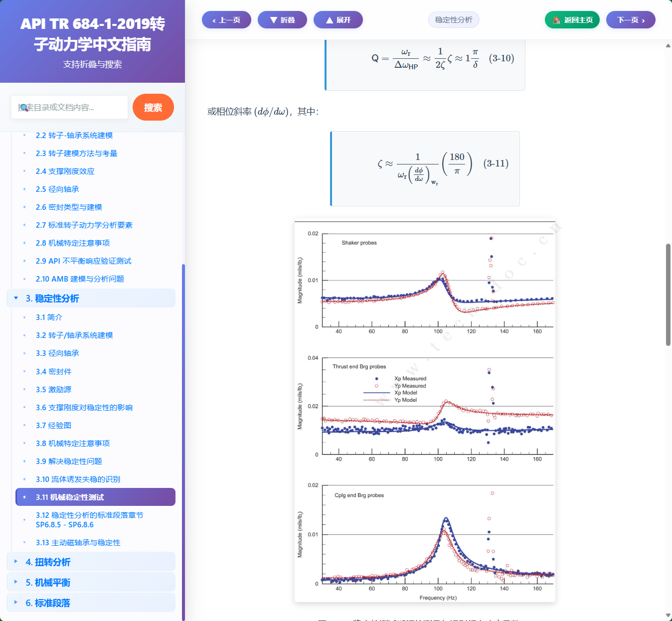
Task: Open the 2.5 径向轴承 chapter link
Action: pyautogui.click(x=56, y=189)
